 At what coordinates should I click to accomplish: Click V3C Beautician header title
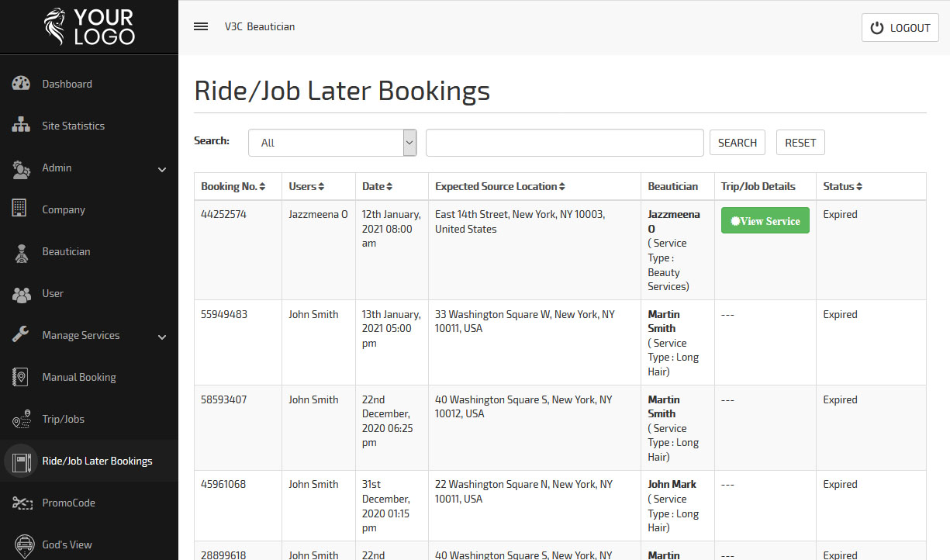tap(260, 26)
